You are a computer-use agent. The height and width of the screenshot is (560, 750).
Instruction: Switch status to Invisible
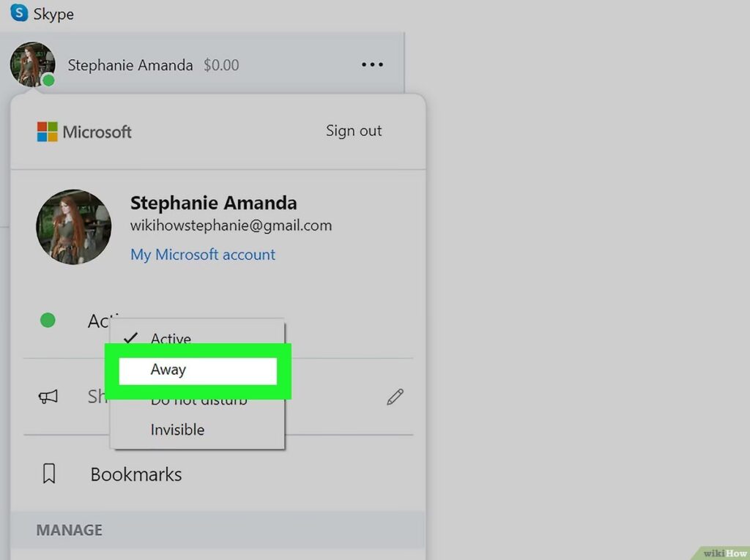[x=177, y=430]
